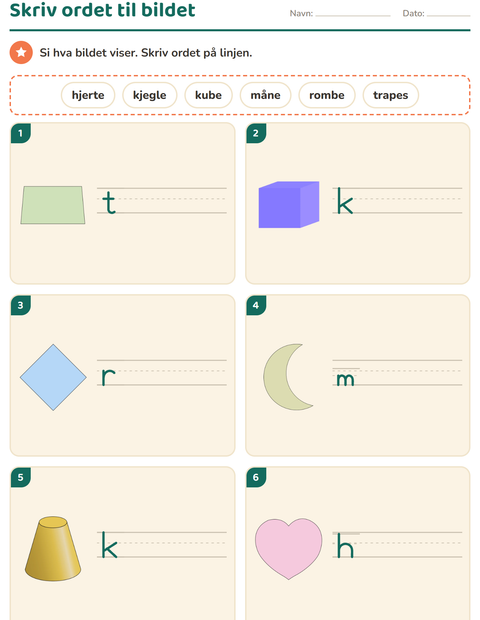Click the number 1 badge
Screen dimensions: 480x620
(21, 133)
